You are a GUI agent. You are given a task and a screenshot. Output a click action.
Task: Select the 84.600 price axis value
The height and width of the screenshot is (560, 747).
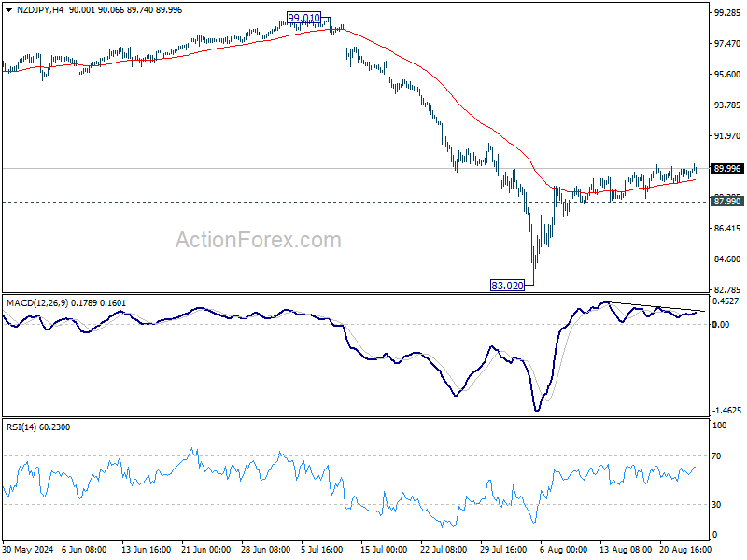coord(727,259)
